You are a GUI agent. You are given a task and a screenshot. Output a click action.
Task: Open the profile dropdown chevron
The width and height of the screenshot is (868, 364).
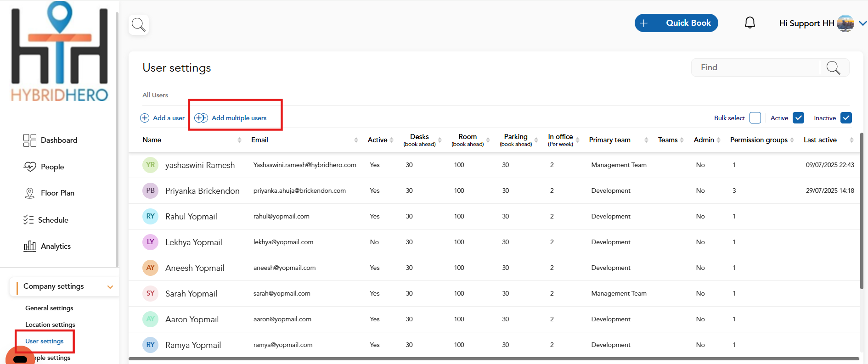[862, 23]
